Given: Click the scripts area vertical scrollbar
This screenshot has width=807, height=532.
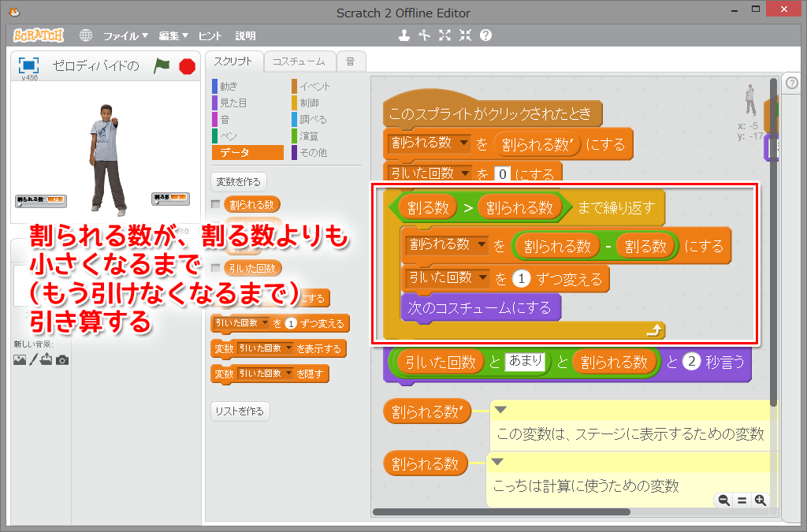Looking at the screenshot, I should pyautogui.click(x=773, y=242).
